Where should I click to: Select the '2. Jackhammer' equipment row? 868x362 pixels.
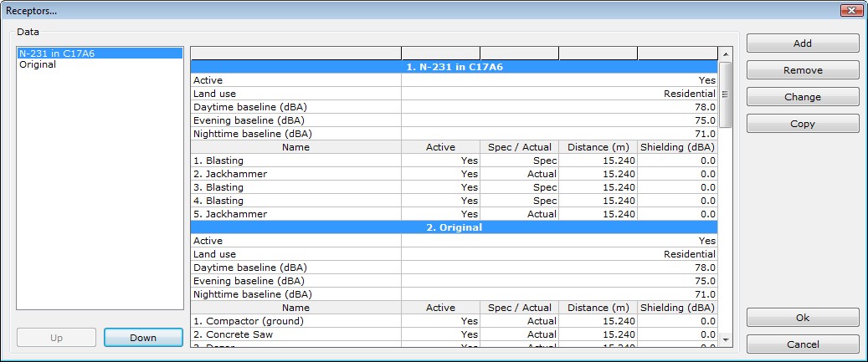point(230,174)
